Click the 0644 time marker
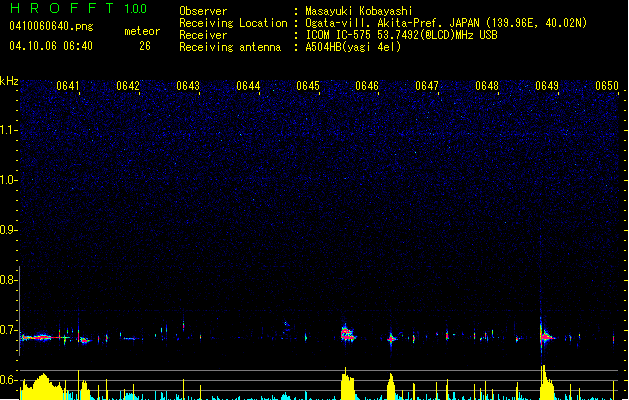This screenshot has height=400, width=629. point(248,86)
